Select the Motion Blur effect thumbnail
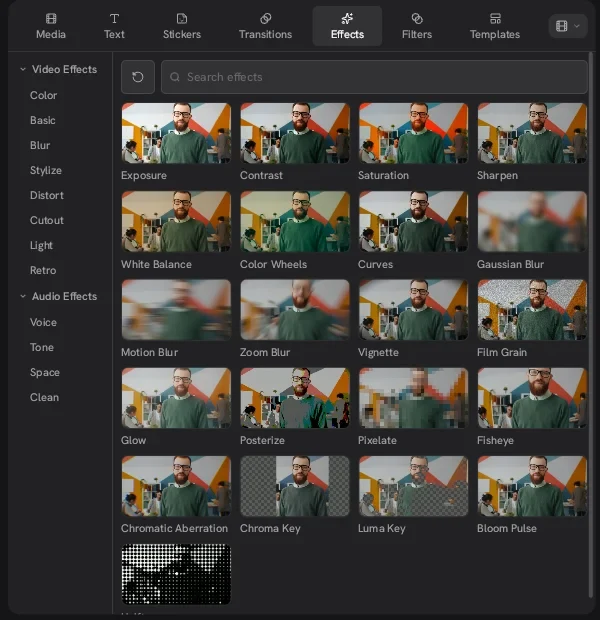600x620 pixels. tap(176, 310)
